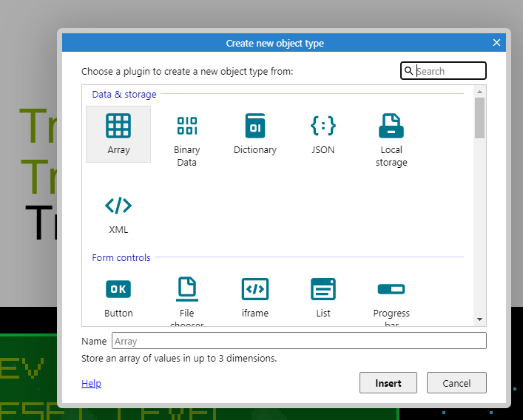The image size is (523, 420).
Task: Click the magnifier icon in search box
Action: 408,71
